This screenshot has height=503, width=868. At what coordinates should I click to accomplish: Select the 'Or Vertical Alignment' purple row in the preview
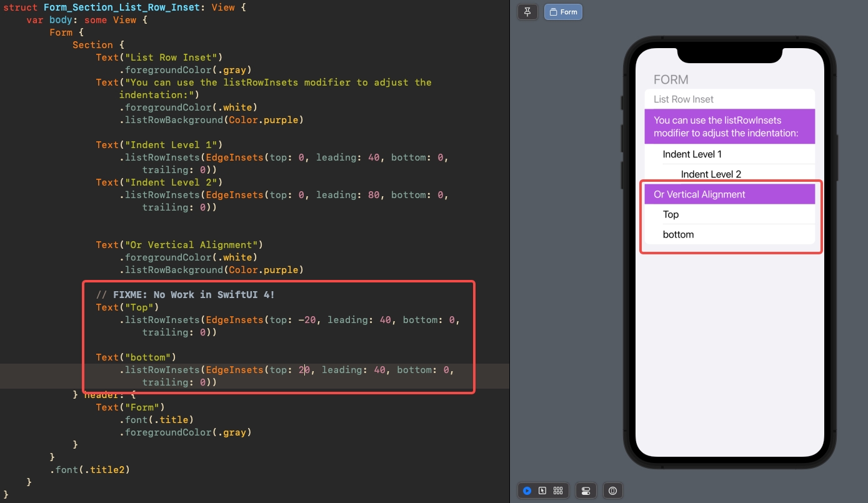699,194
